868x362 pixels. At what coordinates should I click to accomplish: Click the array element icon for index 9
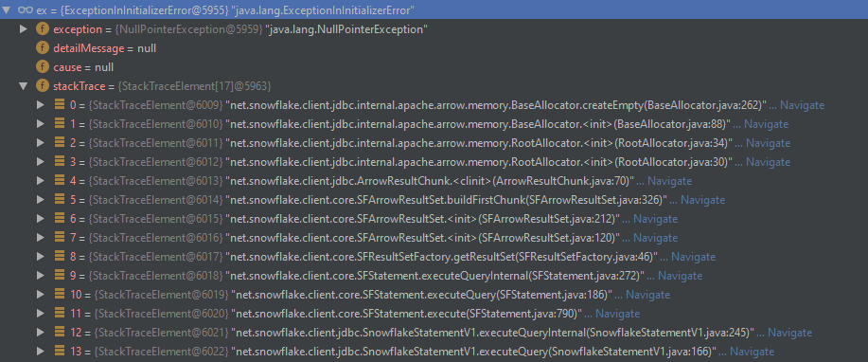(60, 275)
